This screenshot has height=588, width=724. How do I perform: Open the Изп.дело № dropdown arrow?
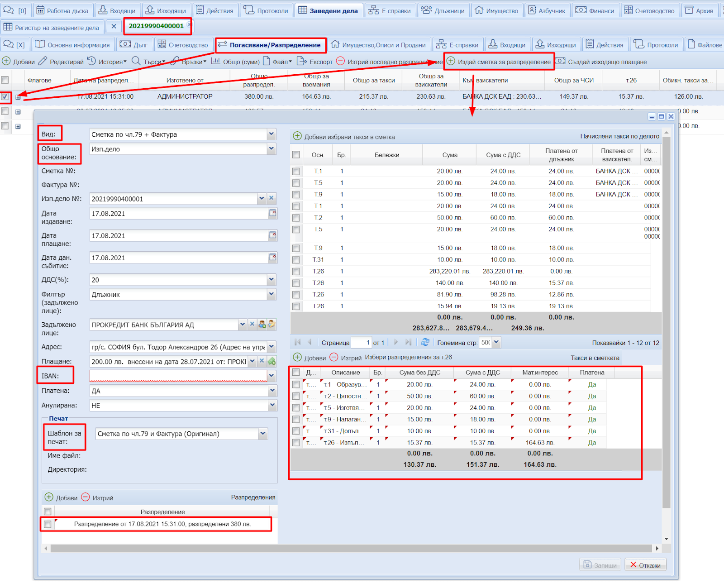[x=262, y=198]
